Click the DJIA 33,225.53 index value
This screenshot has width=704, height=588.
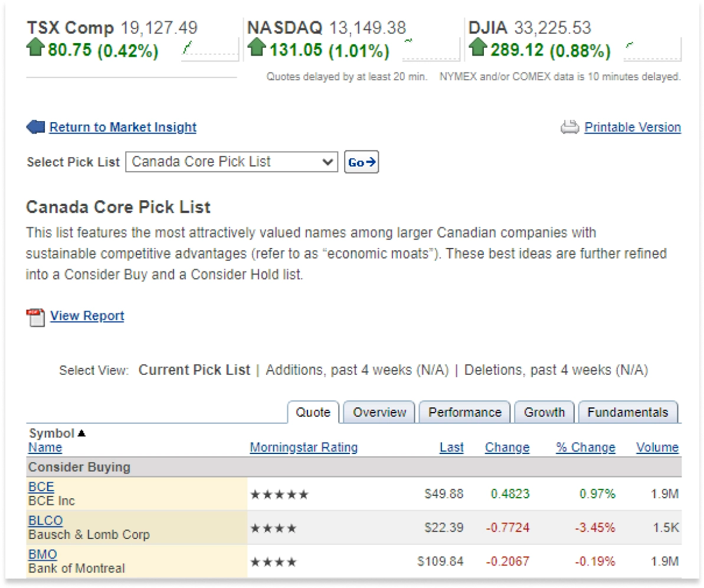click(553, 28)
